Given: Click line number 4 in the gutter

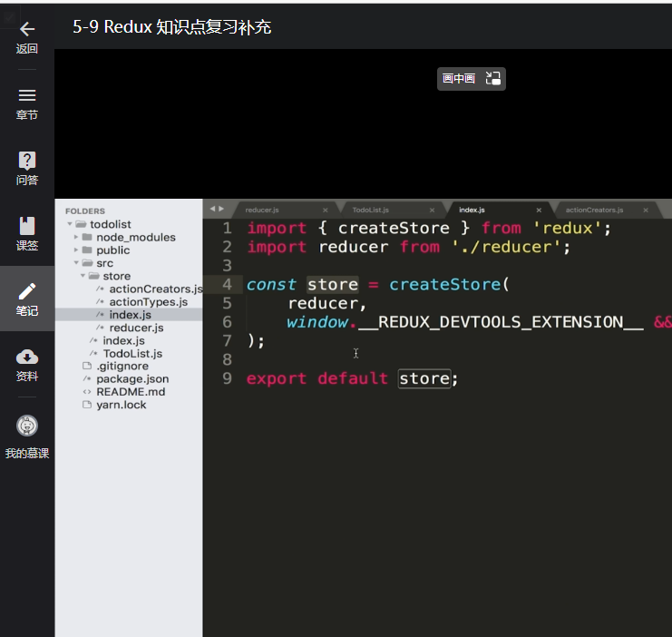Looking at the screenshot, I should click(227, 284).
